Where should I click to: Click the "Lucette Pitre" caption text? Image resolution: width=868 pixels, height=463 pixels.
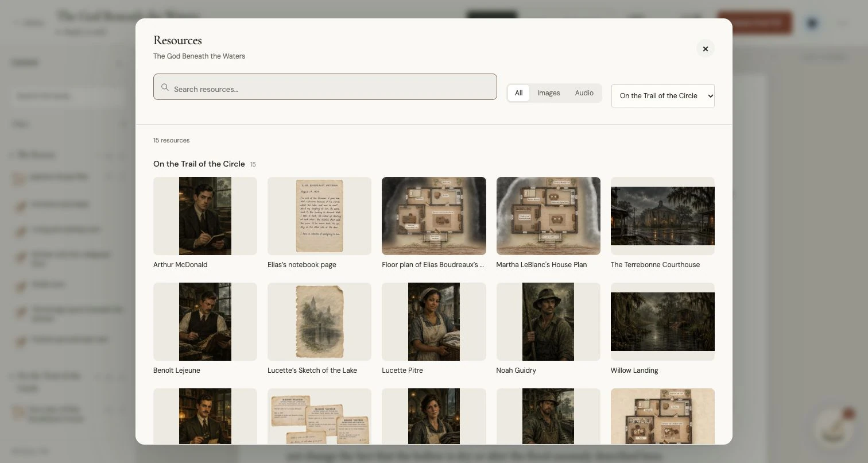click(x=402, y=371)
